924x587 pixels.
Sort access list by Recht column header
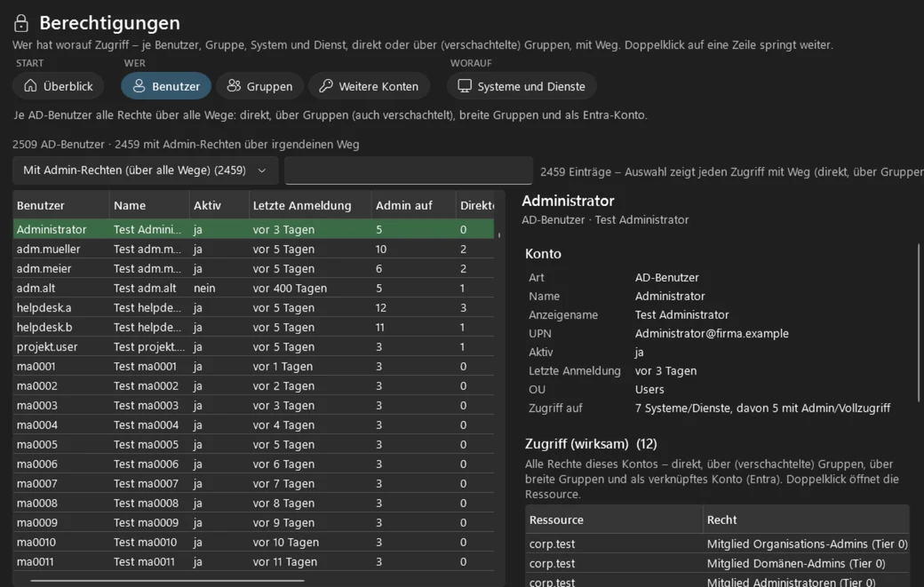[x=806, y=520]
